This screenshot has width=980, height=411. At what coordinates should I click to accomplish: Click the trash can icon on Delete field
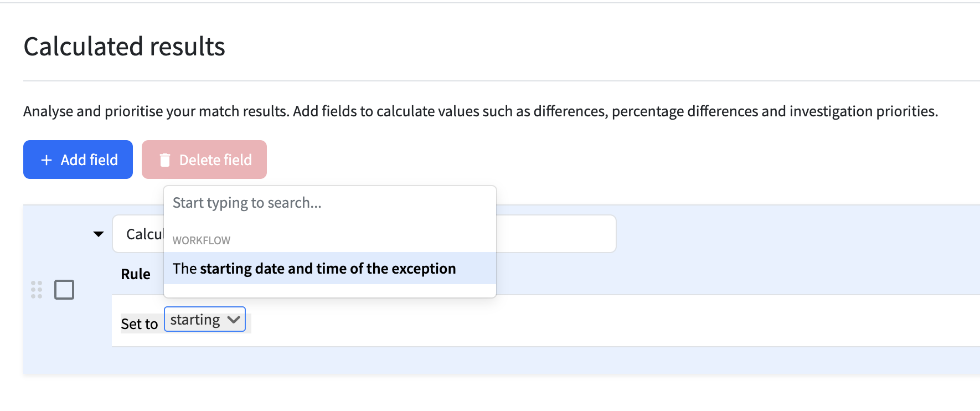[x=164, y=160]
